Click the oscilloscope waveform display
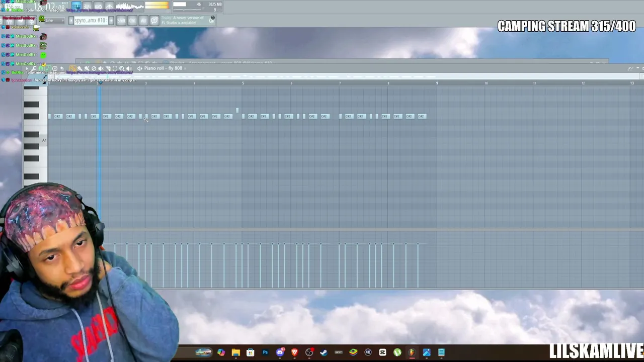644x362 pixels. pos(129,6)
